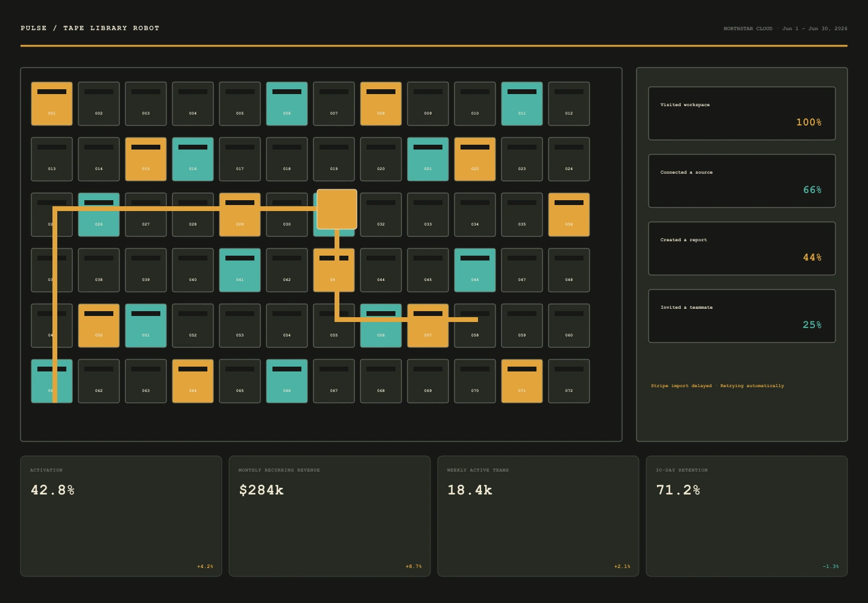868x603 pixels.
Task: Select teal tape slot 066
Action: pos(287,381)
